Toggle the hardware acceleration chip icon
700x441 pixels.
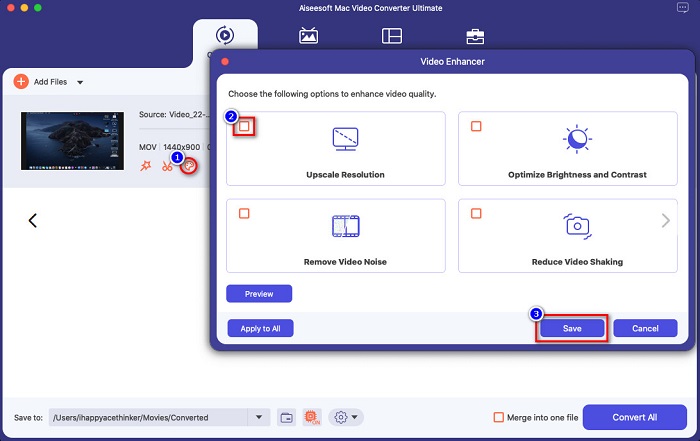[x=312, y=418]
